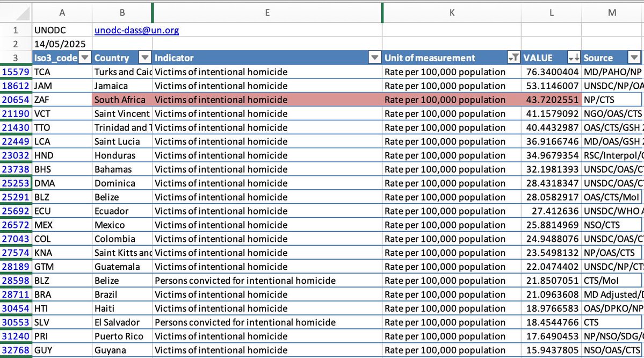Select the TCA code cell
Screen dimensions: 644x358
coord(62,72)
